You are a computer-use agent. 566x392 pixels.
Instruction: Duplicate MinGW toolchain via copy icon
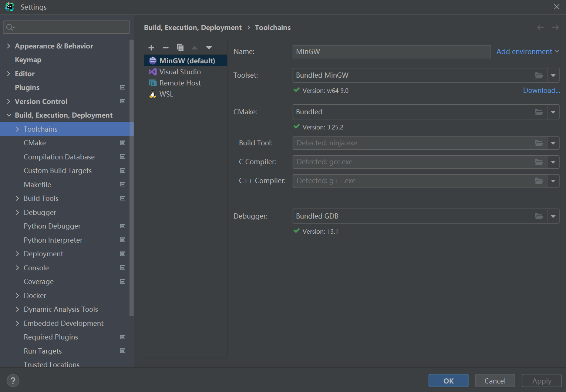[x=180, y=47]
